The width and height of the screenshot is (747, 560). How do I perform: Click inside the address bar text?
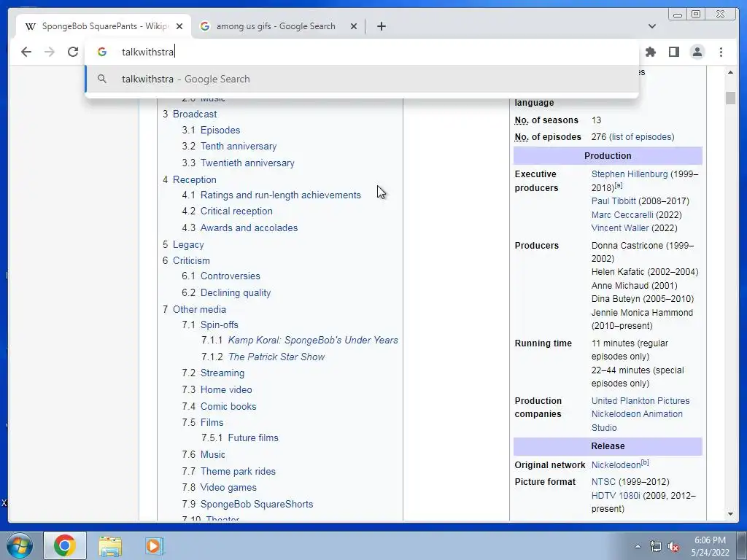point(148,52)
